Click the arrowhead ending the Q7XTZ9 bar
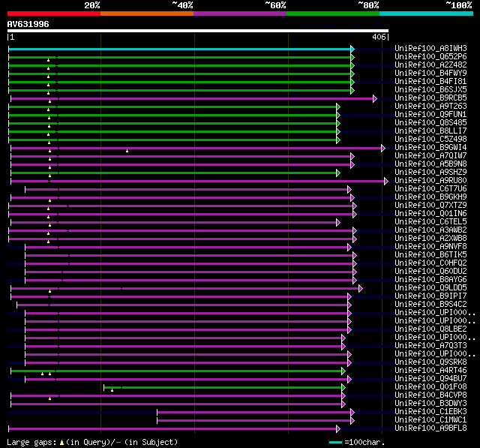Viewport: 480px width, 448px height. click(355, 206)
